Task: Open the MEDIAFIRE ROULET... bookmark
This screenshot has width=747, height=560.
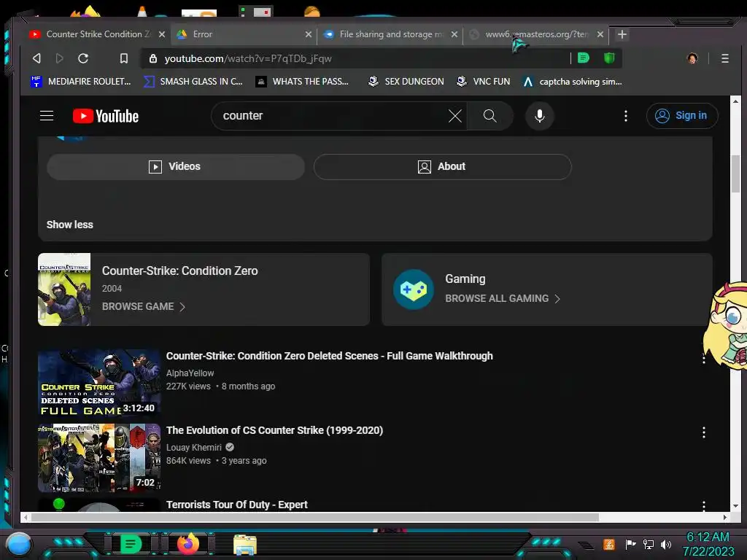Action: point(81,82)
